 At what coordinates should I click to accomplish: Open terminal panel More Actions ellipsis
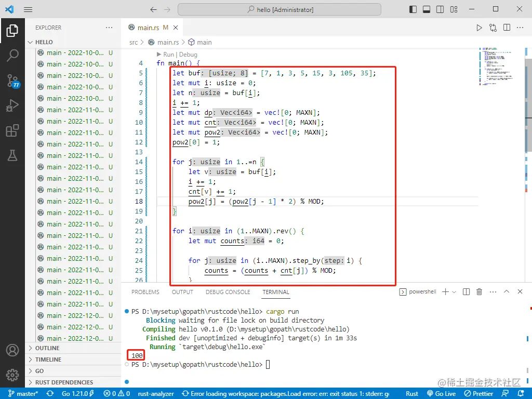(x=493, y=292)
